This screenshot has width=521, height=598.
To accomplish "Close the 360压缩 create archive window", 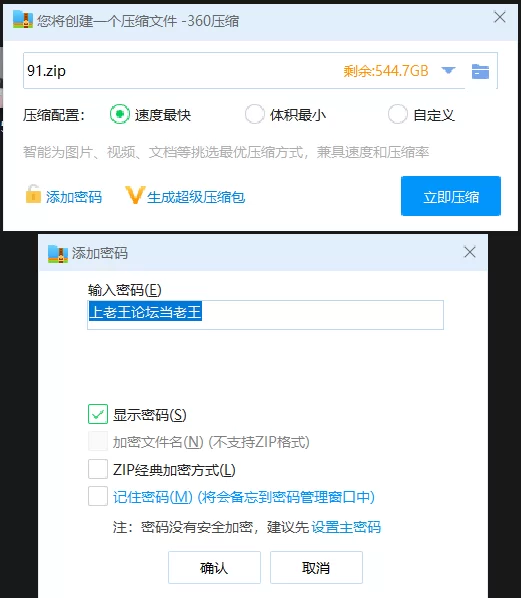I will [500, 17].
